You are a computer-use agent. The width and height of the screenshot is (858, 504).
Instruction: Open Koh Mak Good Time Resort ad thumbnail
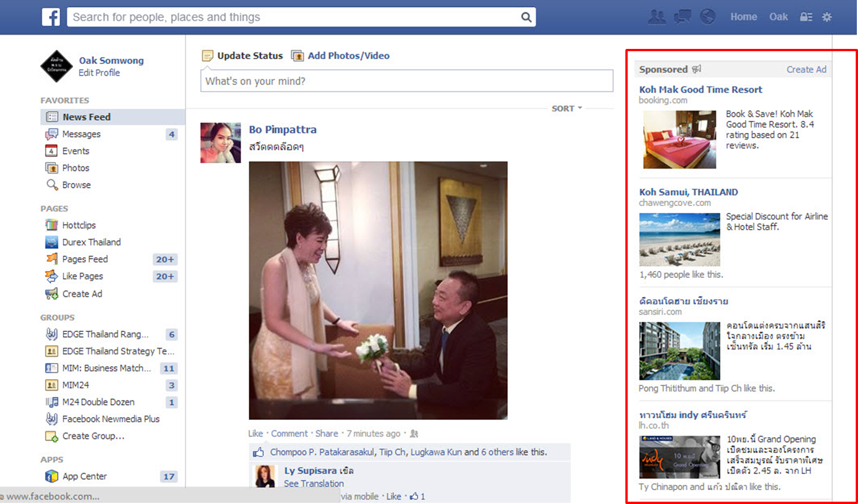679,139
